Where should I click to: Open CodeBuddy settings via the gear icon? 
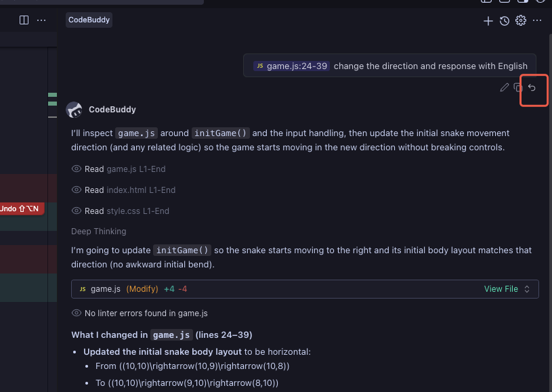click(x=520, y=21)
